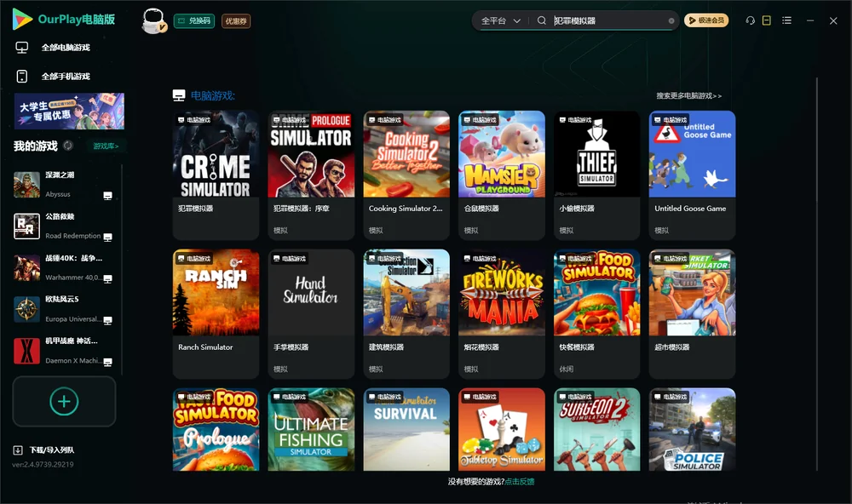The height and width of the screenshot is (504, 852).
Task: Click the phone icon beside 全部手机游戏
Action: [x=22, y=77]
